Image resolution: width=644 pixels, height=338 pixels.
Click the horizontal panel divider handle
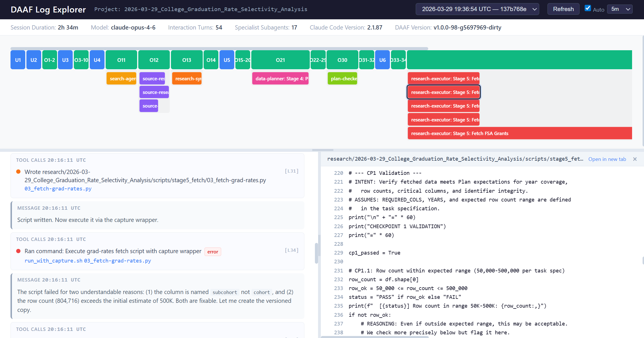(323, 150)
